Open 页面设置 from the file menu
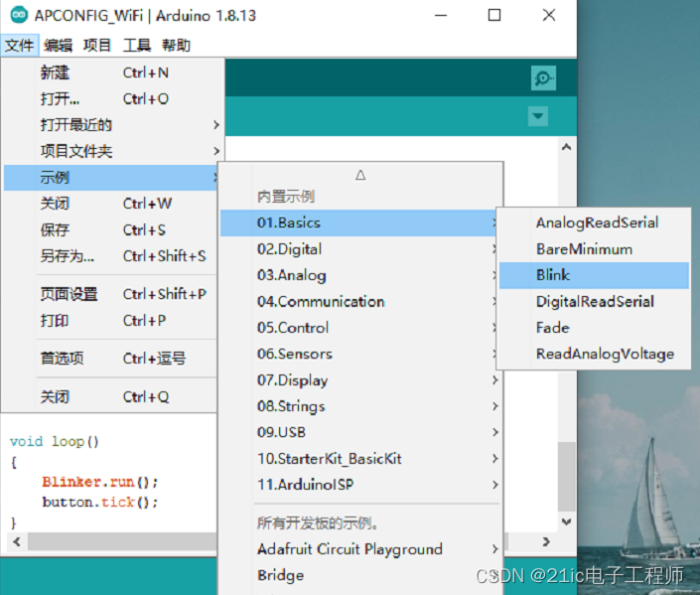 (111, 294)
